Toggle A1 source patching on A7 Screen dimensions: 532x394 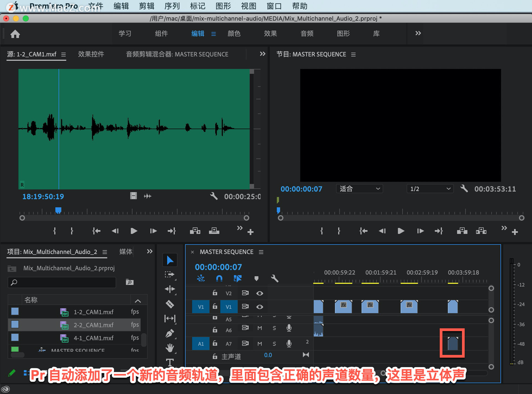pyautogui.click(x=201, y=344)
